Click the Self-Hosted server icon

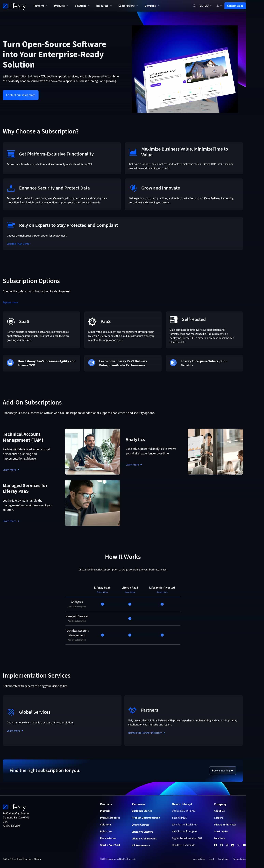(x=174, y=319)
